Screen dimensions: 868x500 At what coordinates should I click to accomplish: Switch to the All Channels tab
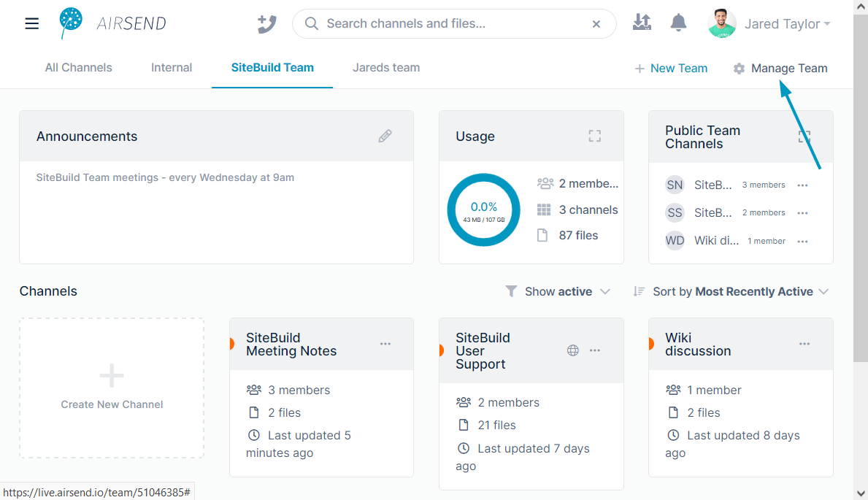point(79,68)
